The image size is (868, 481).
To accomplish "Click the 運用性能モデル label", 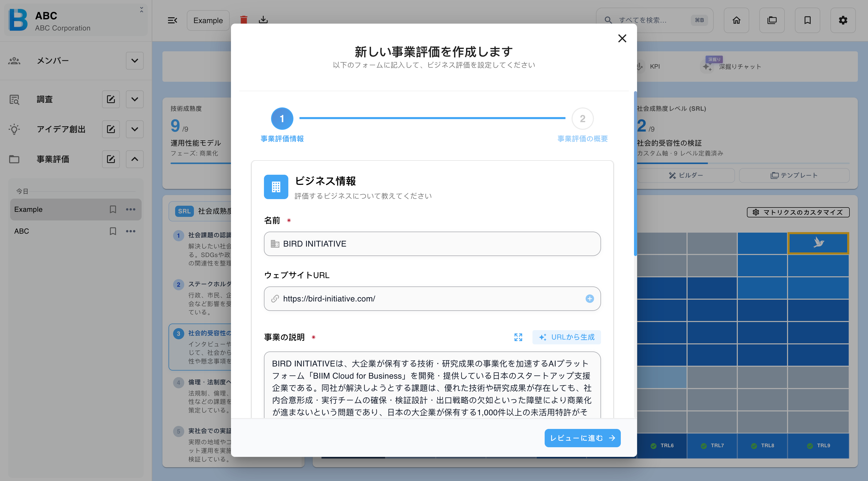I will point(196,143).
